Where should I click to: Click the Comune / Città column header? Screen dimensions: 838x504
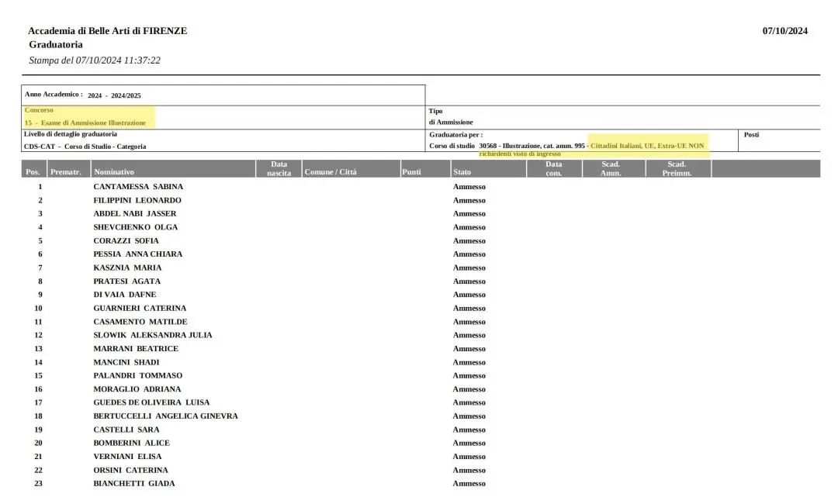331,172
